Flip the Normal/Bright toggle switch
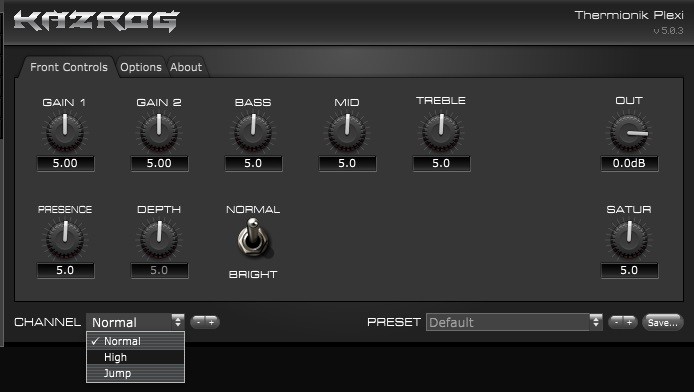 (x=254, y=239)
